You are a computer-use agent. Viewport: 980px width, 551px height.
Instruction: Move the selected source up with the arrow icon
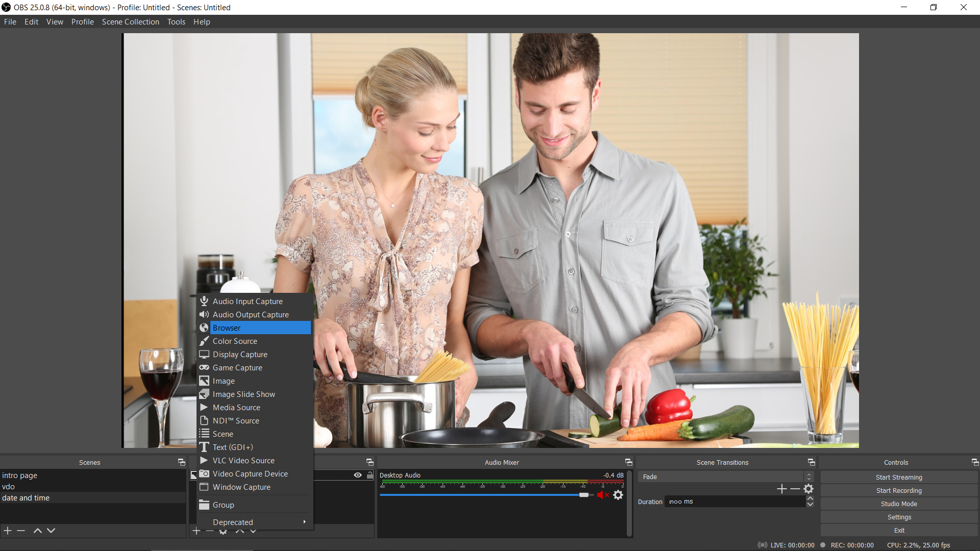(239, 531)
